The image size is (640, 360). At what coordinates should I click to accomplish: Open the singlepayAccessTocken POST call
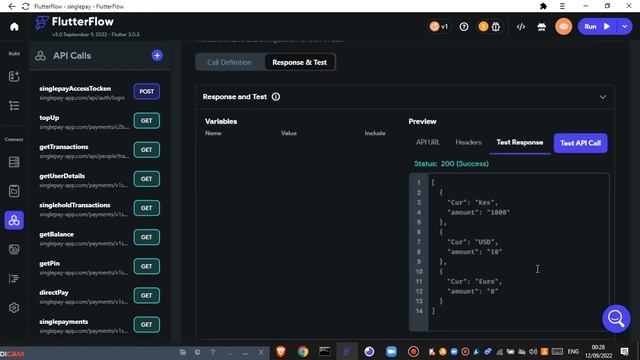click(100, 92)
